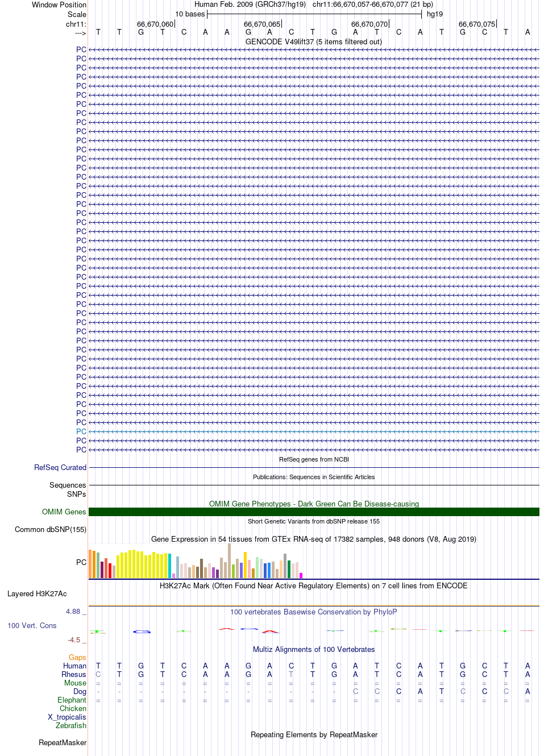Select the "Zebrafish" alignment row label
Image resolution: width=540 pixels, height=756 pixels.
click(x=71, y=725)
